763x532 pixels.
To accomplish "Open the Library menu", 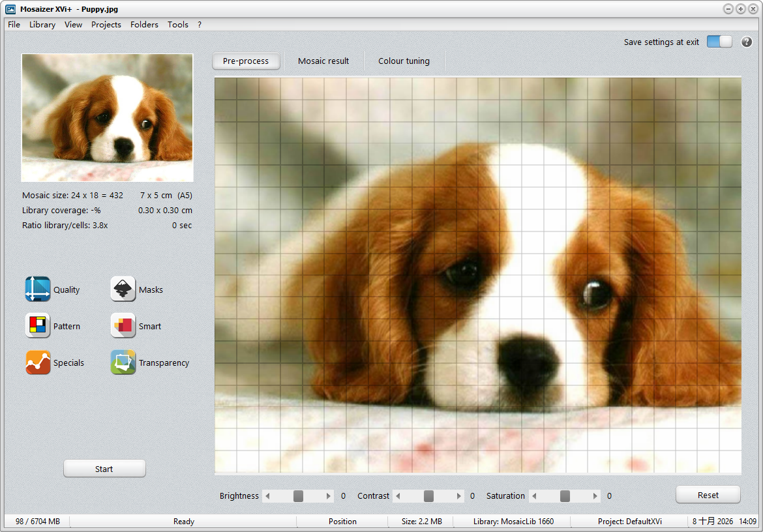I will [42, 24].
